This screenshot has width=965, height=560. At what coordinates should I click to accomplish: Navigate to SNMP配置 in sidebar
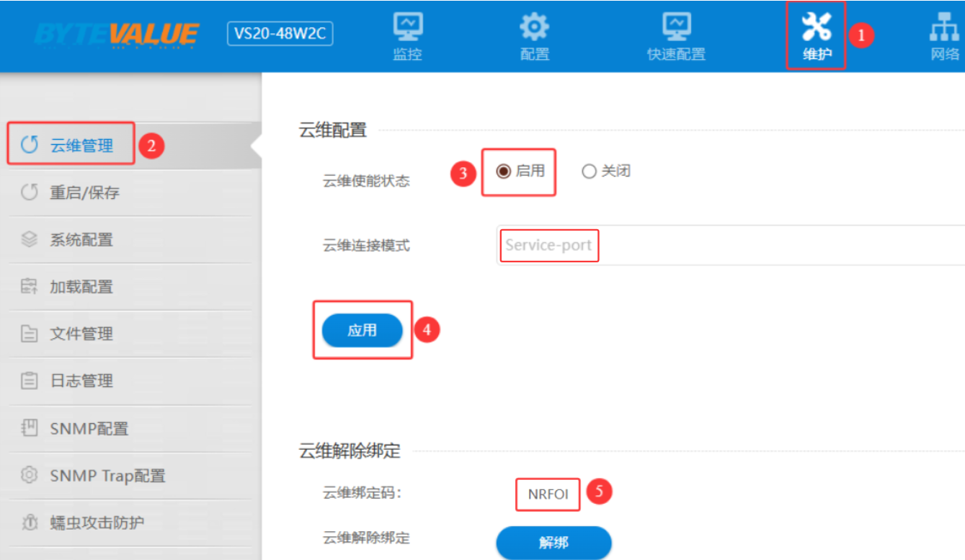[89, 429]
